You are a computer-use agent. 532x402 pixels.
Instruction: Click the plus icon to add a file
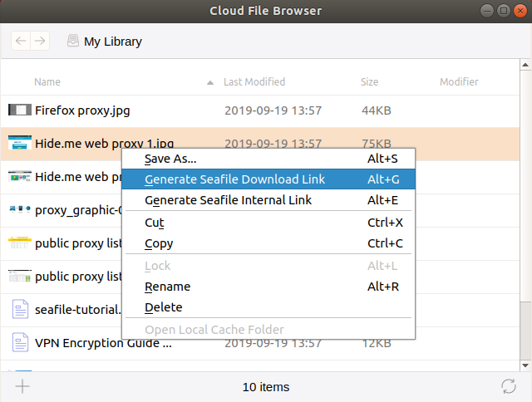click(22, 386)
